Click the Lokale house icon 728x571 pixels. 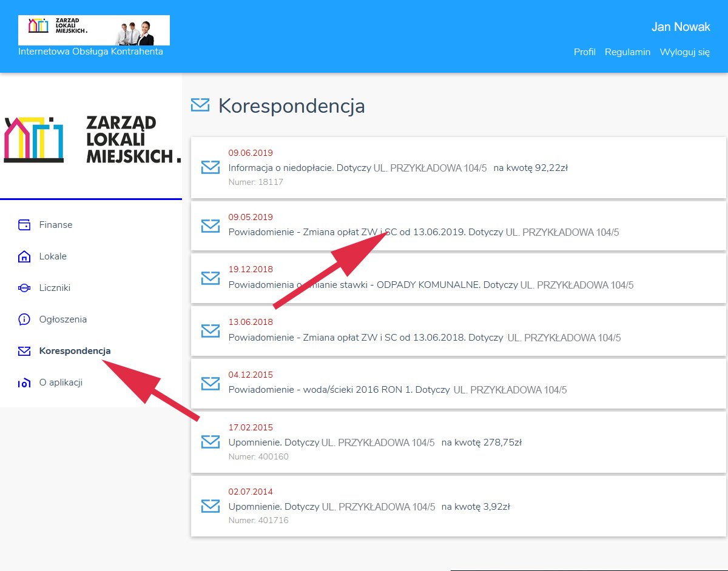[24, 256]
